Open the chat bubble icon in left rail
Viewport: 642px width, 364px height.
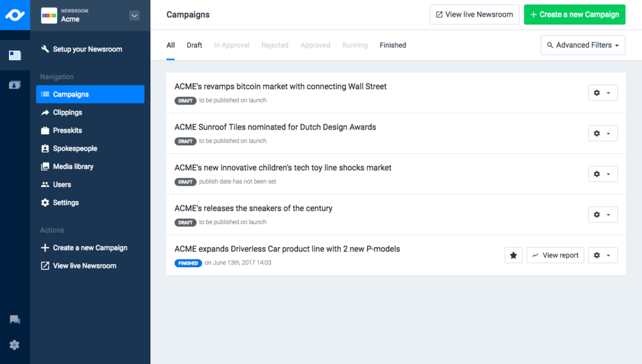pyautogui.click(x=15, y=319)
